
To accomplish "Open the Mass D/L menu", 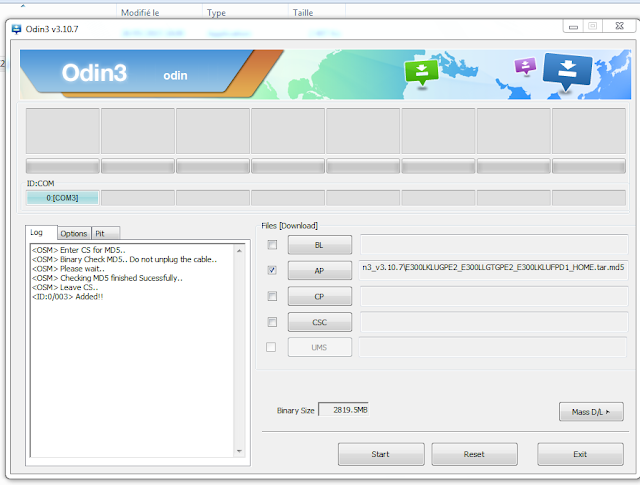I will 591,412.
